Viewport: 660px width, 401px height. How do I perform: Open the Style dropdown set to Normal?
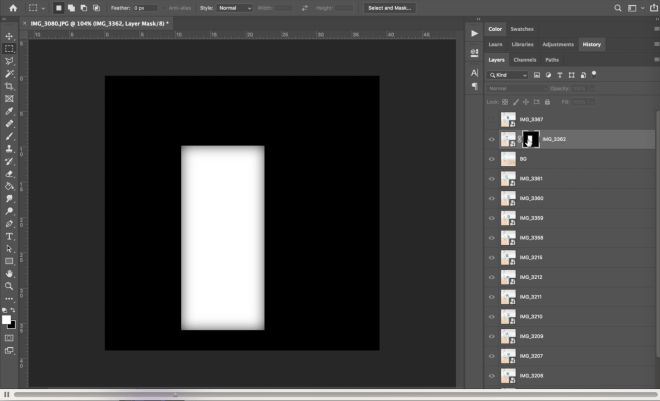point(234,8)
